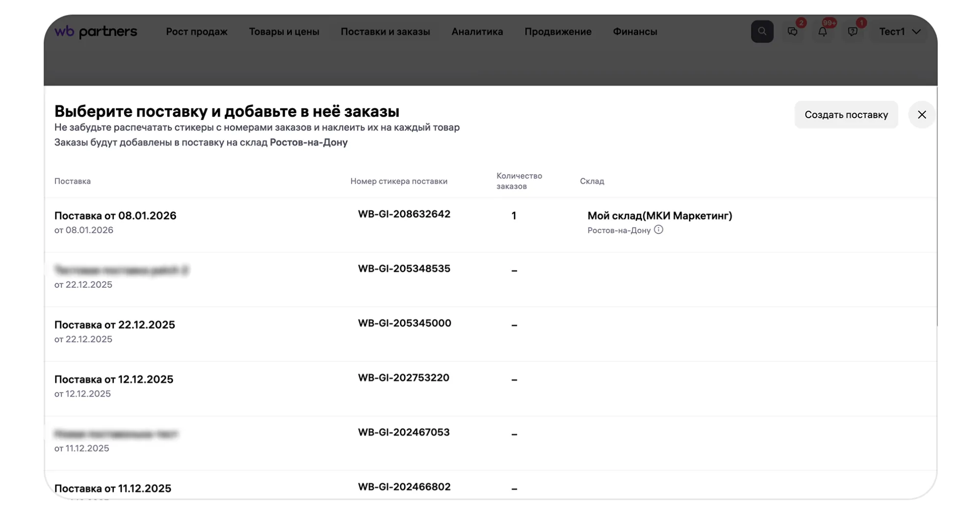The image size is (980, 515).
Task: Expand the Тест1 account dropdown
Action: (x=899, y=32)
